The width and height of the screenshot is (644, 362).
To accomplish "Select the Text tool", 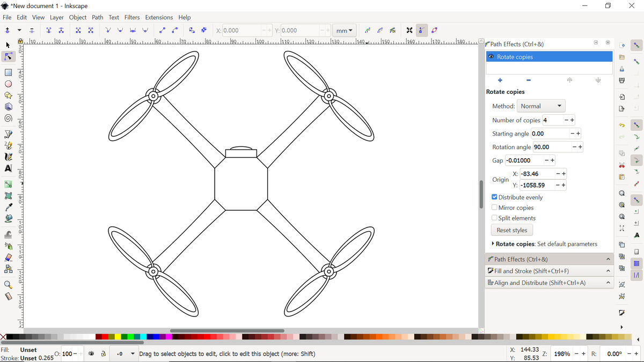I will click(x=8, y=168).
